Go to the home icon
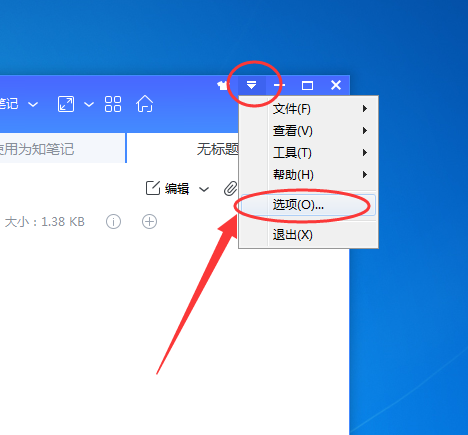The width and height of the screenshot is (468, 435). coord(144,104)
